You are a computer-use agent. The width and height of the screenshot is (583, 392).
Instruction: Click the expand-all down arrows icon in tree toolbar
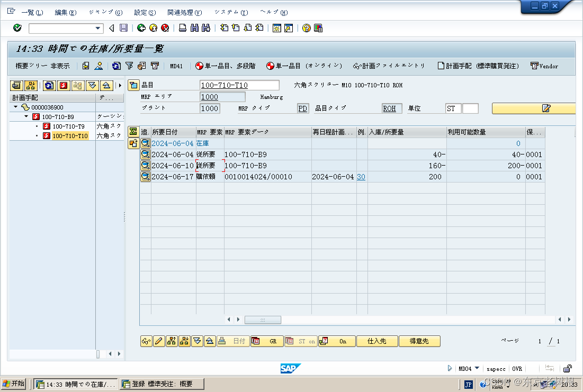92,86
